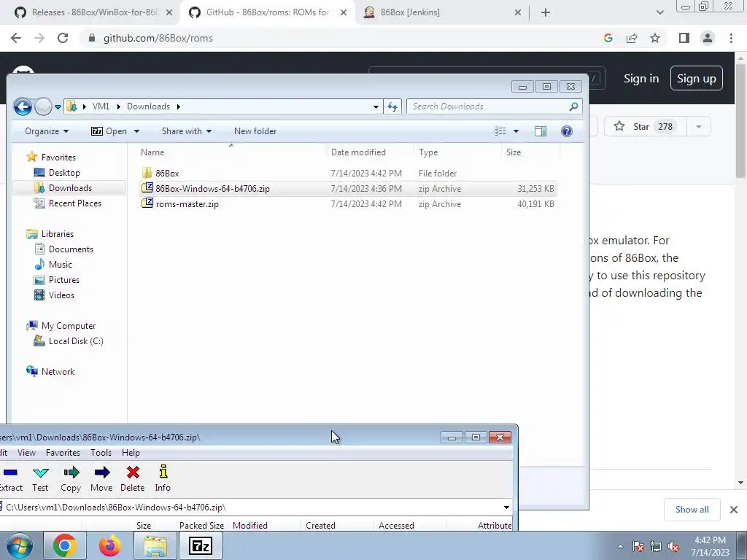Open the Chrome profile avatar
Viewport: 747px width, 560px height.
708,38
